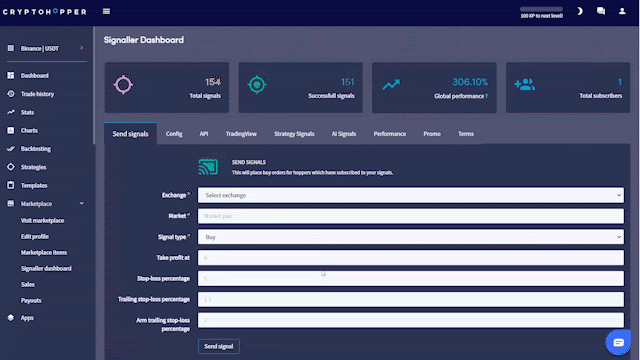Image resolution: width=640 pixels, height=360 pixels.
Task: Switch to the Promo tab
Action: tap(432, 134)
